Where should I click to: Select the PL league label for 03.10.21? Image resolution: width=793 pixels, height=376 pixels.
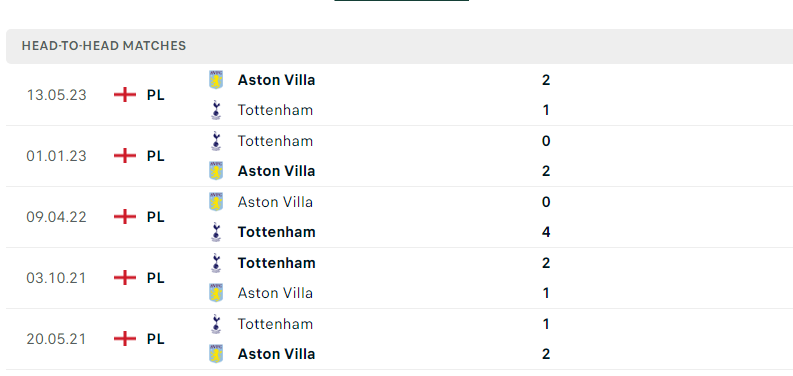click(x=156, y=278)
